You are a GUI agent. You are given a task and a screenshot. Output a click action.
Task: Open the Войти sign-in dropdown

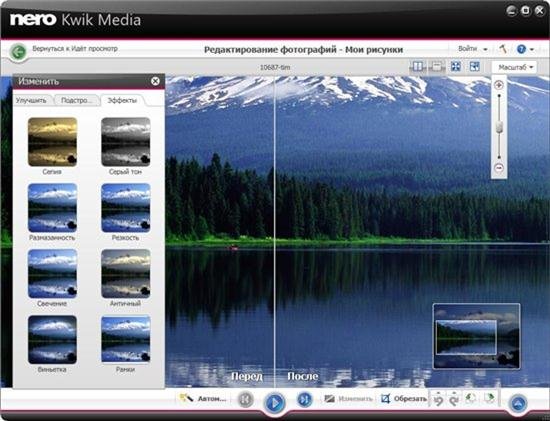click(472, 49)
